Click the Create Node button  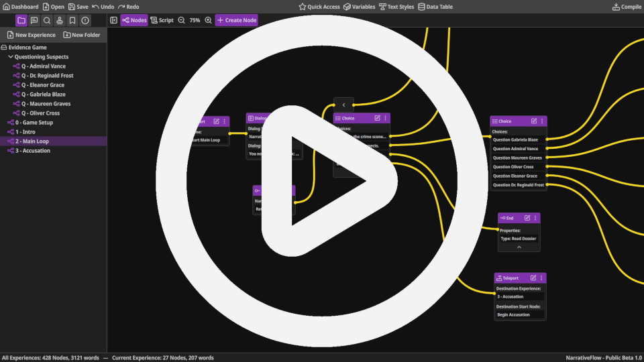pos(236,21)
